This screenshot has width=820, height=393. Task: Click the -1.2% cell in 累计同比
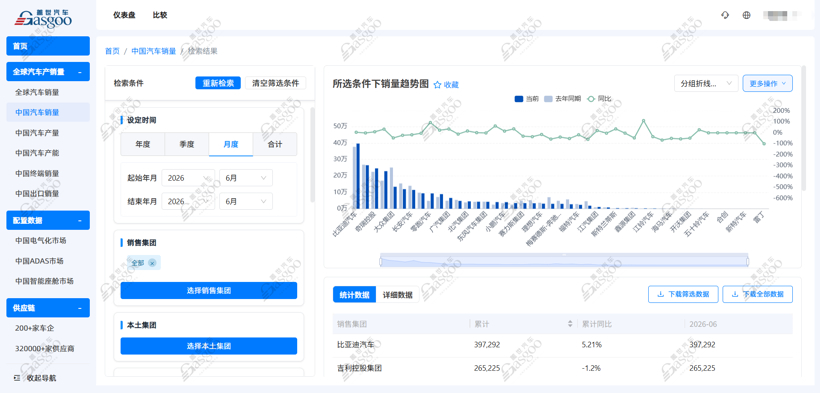click(590, 368)
